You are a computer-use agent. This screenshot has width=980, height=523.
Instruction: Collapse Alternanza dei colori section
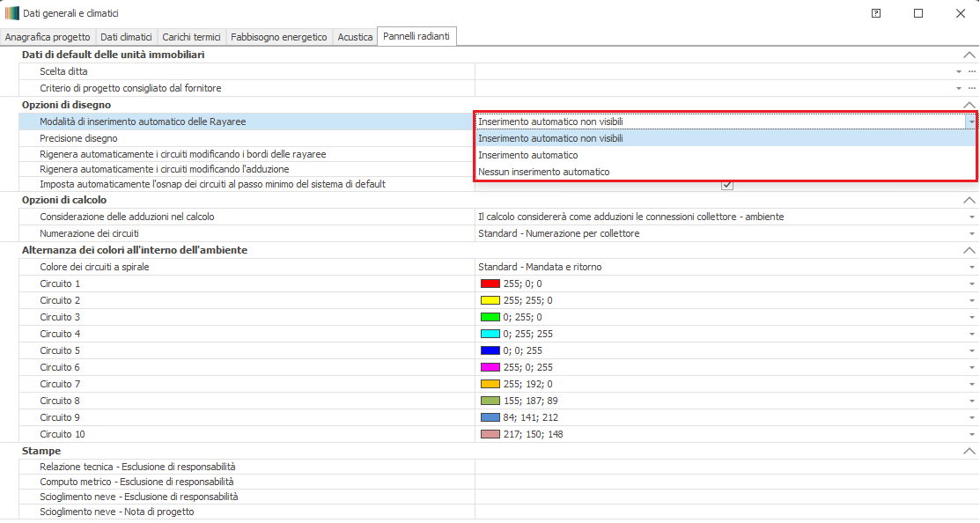coord(969,250)
